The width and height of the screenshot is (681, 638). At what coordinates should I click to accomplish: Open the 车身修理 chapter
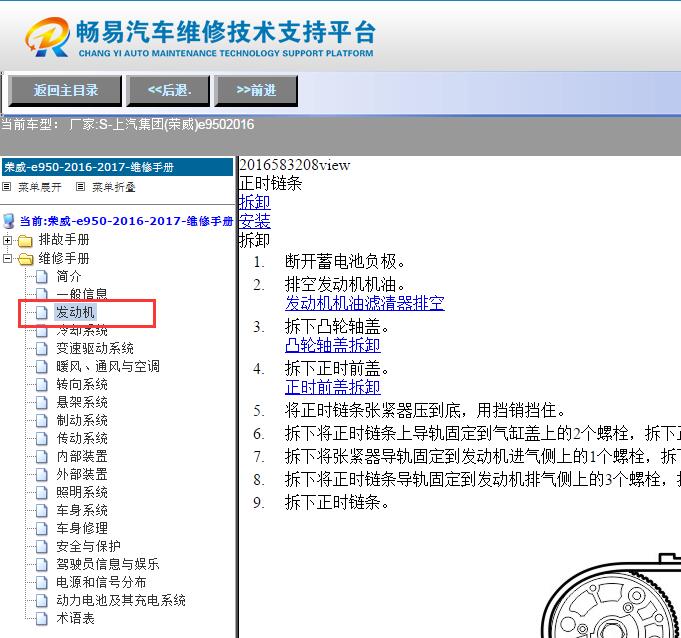pos(82,528)
